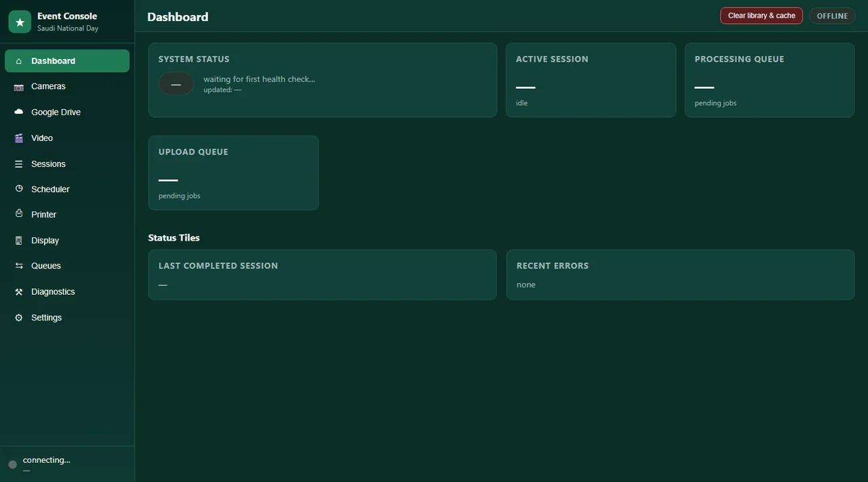The height and width of the screenshot is (482, 868).
Task: Click Upload Queue 'pending jobs' text
Action: coord(180,196)
